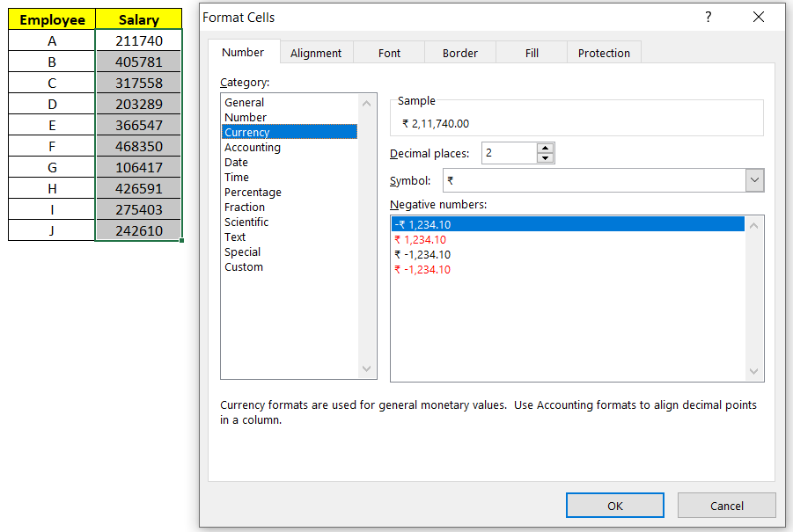Switch to the Alignment tab
The width and height of the screenshot is (793, 532).
(x=316, y=53)
